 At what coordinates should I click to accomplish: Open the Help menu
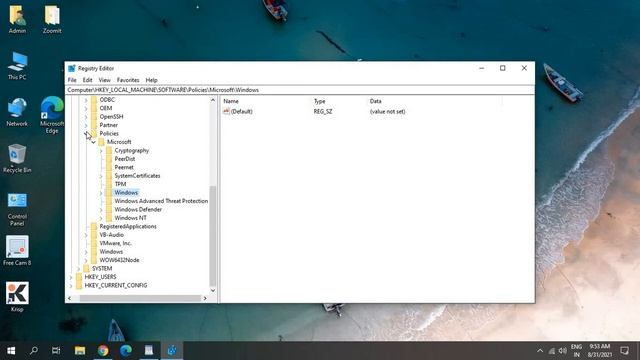click(151, 80)
